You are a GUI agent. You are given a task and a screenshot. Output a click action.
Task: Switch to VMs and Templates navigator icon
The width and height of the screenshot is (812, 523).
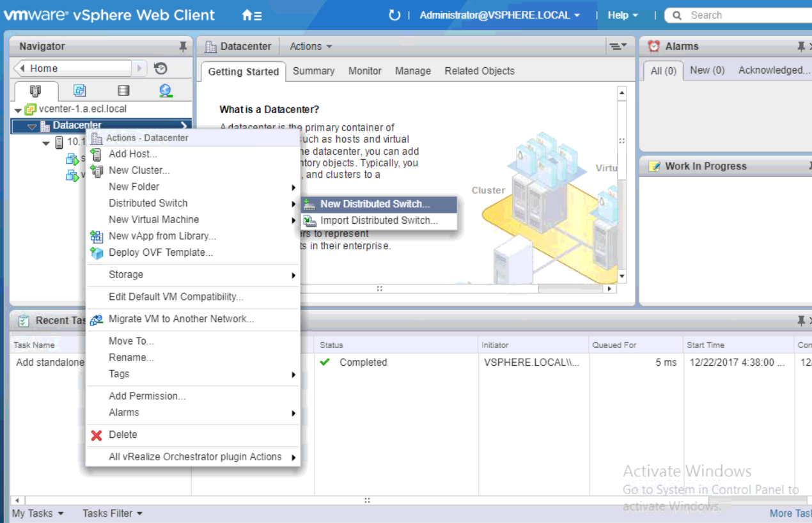[79, 91]
